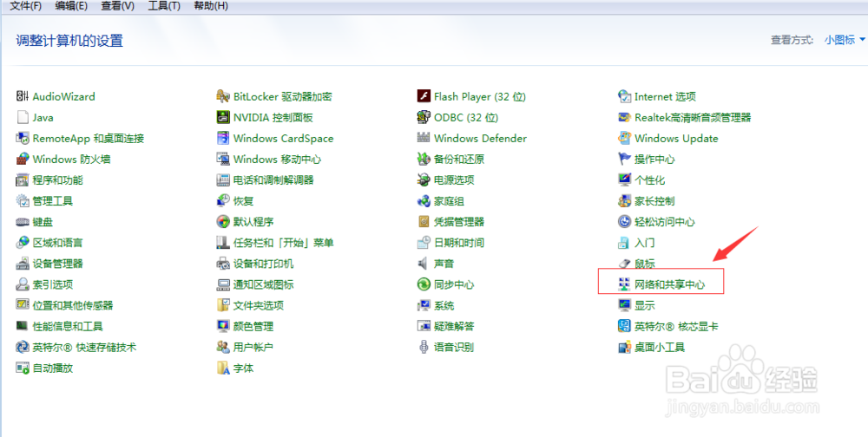Viewport: 868px width, 437px height.
Task: Open the 轻松访问中心 link
Action: [x=664, y=222]
